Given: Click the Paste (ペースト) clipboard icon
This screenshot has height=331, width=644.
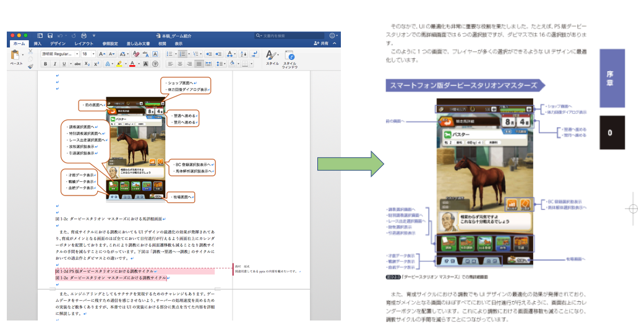Looking at the screenshot, I should (x=16, y=56).
